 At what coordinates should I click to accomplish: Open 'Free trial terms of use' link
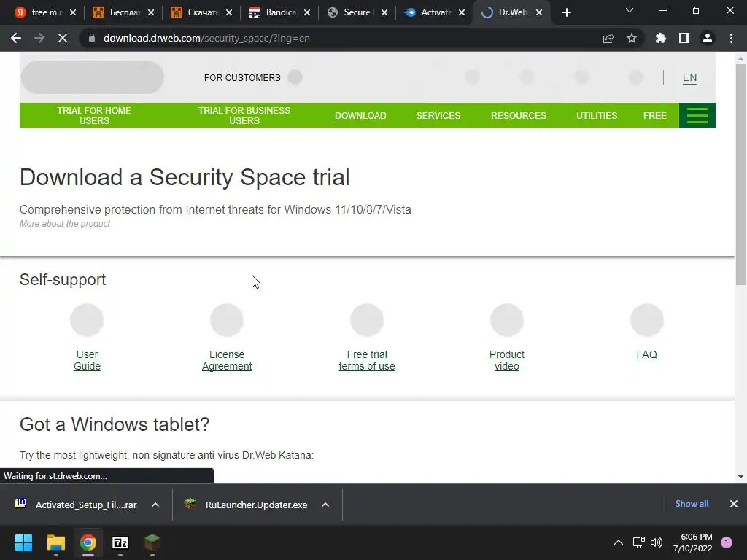click(367, 360)
